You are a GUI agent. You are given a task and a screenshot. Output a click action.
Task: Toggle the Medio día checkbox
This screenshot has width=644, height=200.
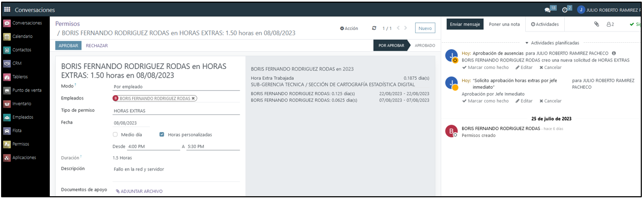(115, 135)
